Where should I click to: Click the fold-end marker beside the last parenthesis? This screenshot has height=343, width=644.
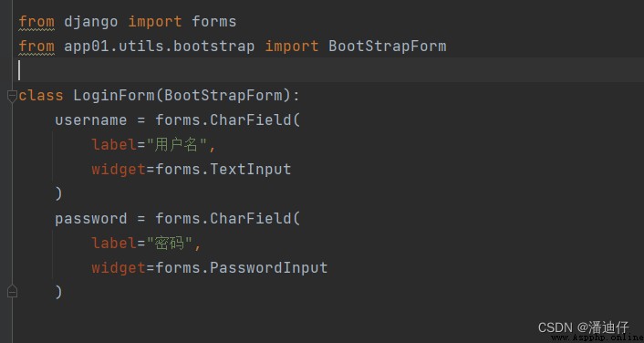(12, 291)
